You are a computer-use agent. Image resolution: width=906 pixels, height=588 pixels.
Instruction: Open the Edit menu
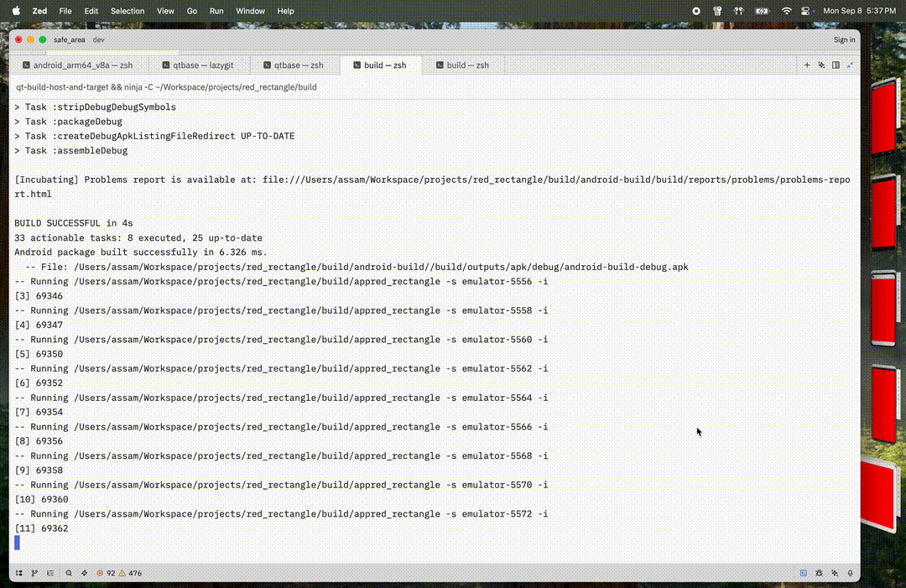pos(91,11)
